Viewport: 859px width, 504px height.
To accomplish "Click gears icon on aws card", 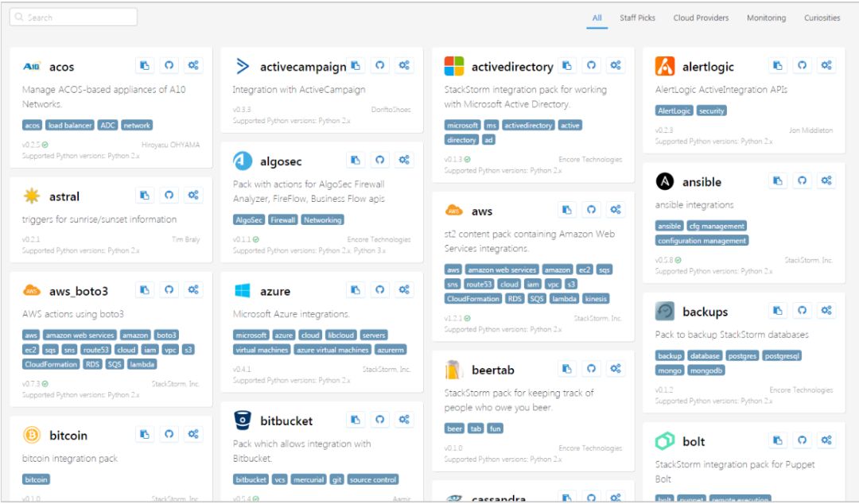I will coord(616,210).
